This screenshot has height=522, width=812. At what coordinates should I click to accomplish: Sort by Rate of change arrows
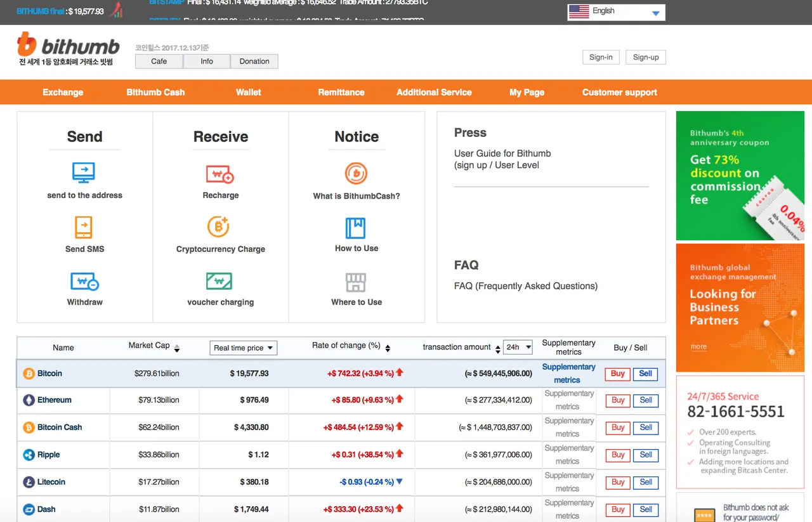point(388,348)
